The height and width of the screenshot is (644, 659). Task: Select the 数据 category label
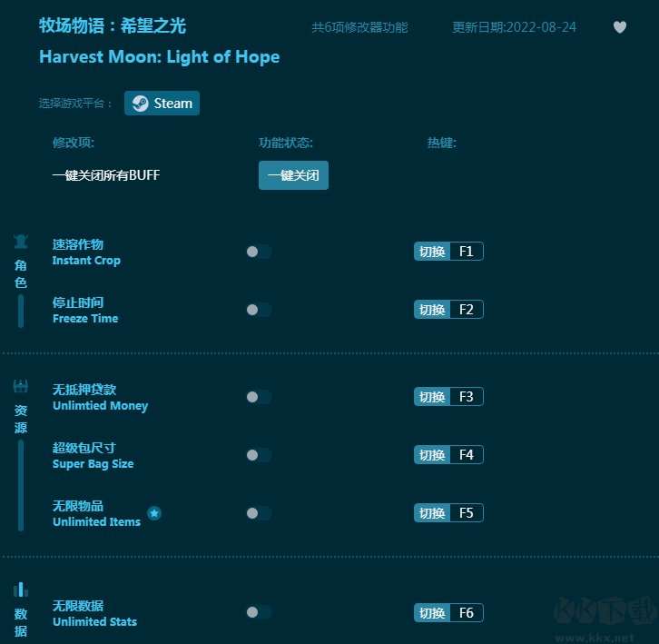point(21,622)
